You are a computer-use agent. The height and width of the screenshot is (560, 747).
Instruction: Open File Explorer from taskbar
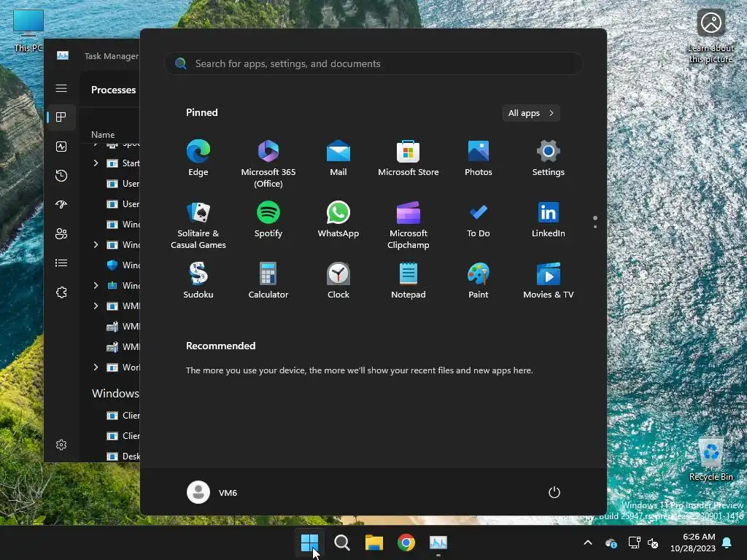point(374,542)
